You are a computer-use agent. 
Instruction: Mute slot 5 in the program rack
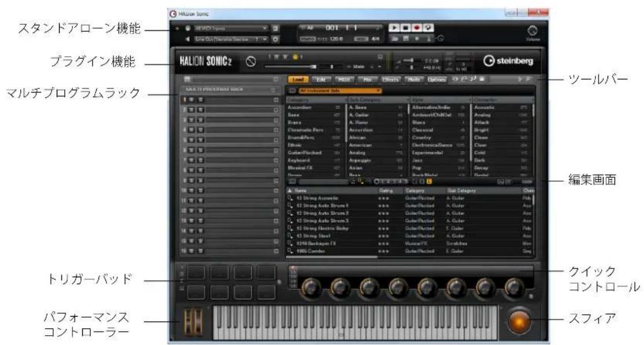192,140
